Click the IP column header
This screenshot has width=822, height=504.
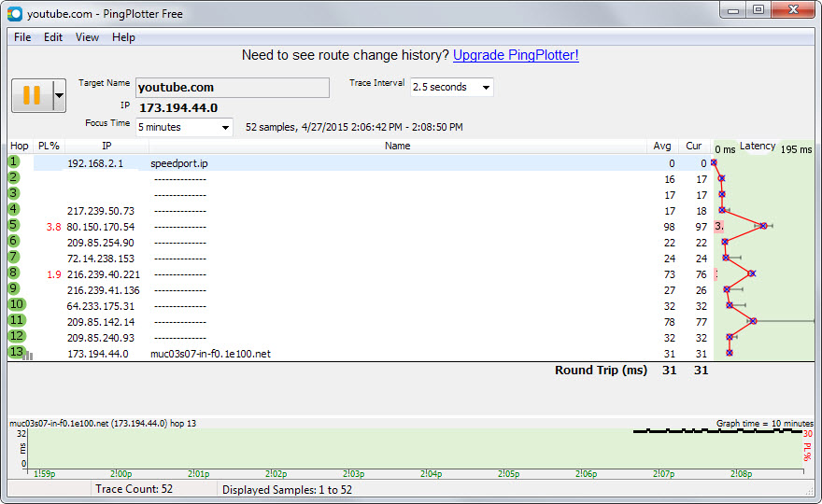106,147
